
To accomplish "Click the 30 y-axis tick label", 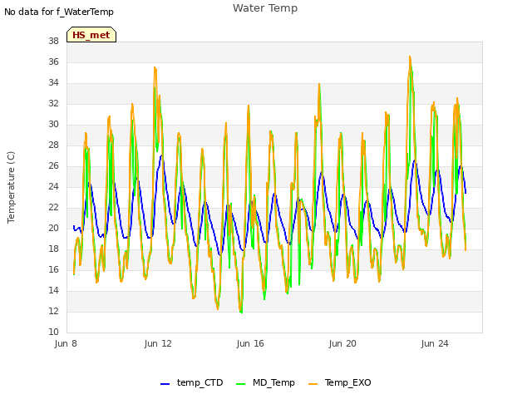I will point(53,124).
